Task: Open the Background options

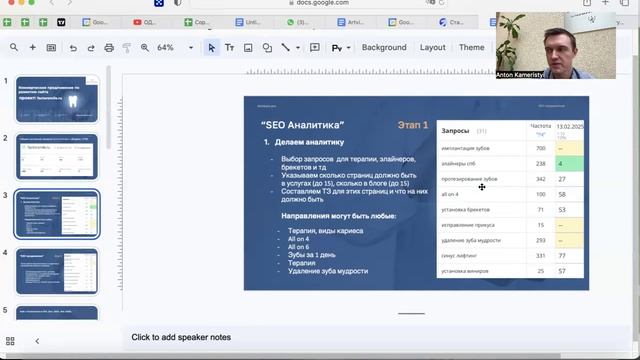Action: [384, 47]
